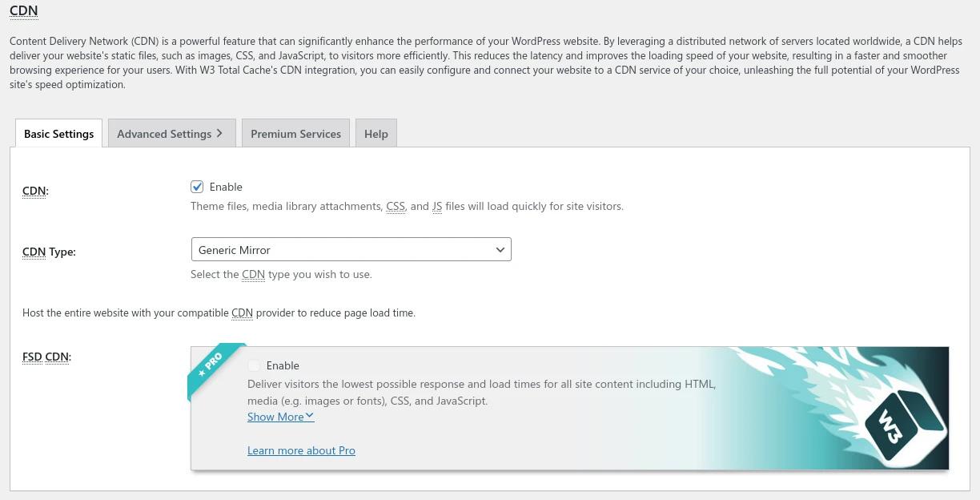Expand the Show More details
This screenshot has height=500, width=980.
coord(275,417)
